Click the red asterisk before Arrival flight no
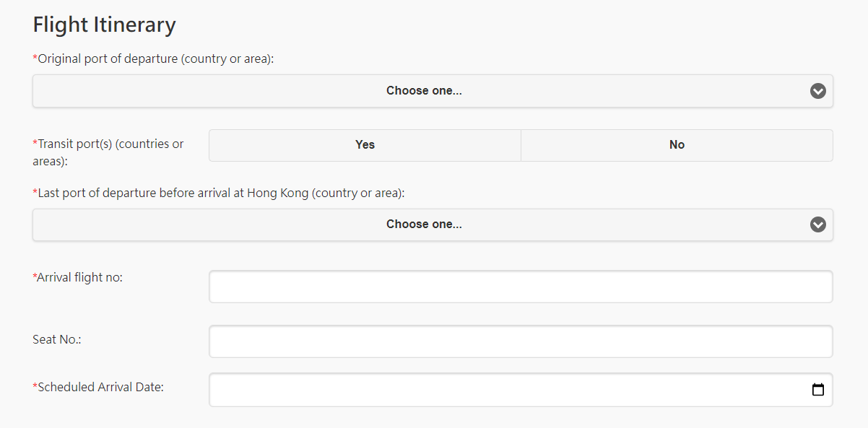Viewport: 868px width, 428px height. click(35, 276)
